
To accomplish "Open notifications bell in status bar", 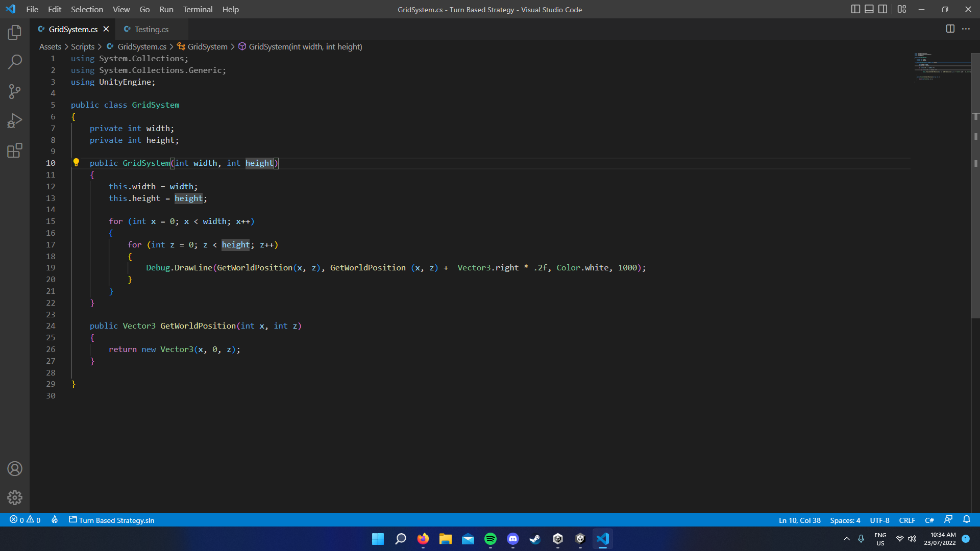I will (x=966, y=520).
